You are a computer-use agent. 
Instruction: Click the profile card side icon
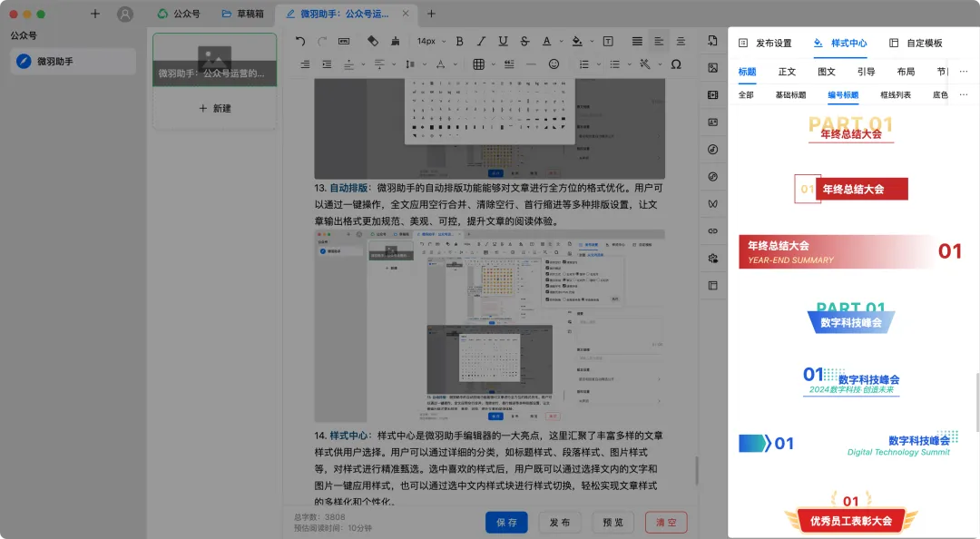(x=712, y=122)
